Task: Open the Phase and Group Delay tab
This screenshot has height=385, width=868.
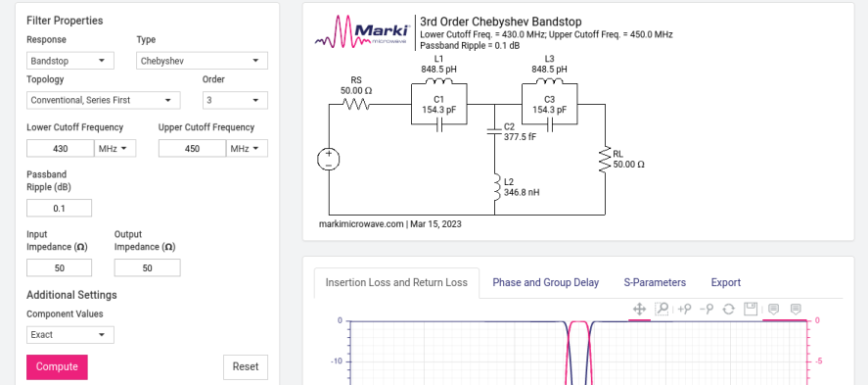Action: [x=546, y=282]
